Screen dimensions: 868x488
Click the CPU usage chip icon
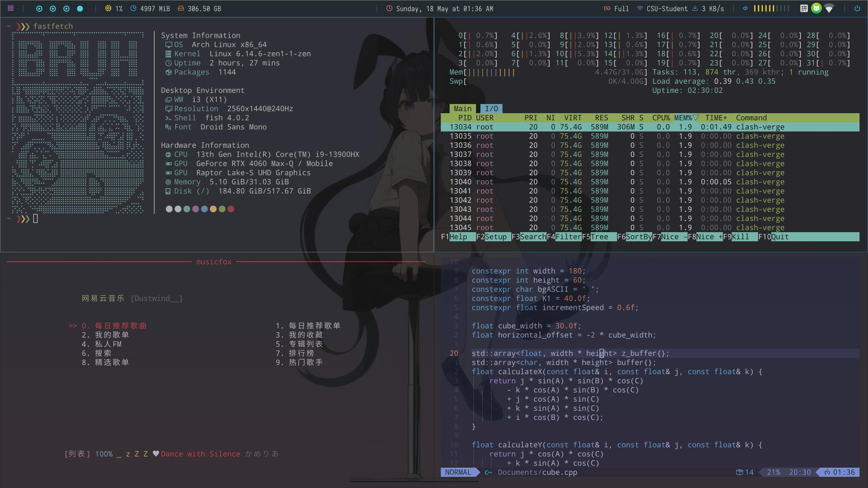pos(108,8)
